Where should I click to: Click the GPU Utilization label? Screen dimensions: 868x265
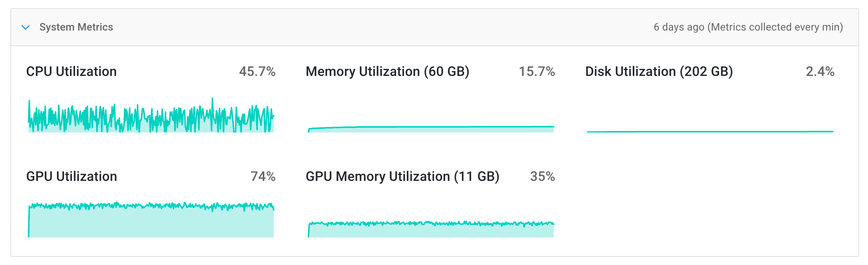(x=71, y=176)
